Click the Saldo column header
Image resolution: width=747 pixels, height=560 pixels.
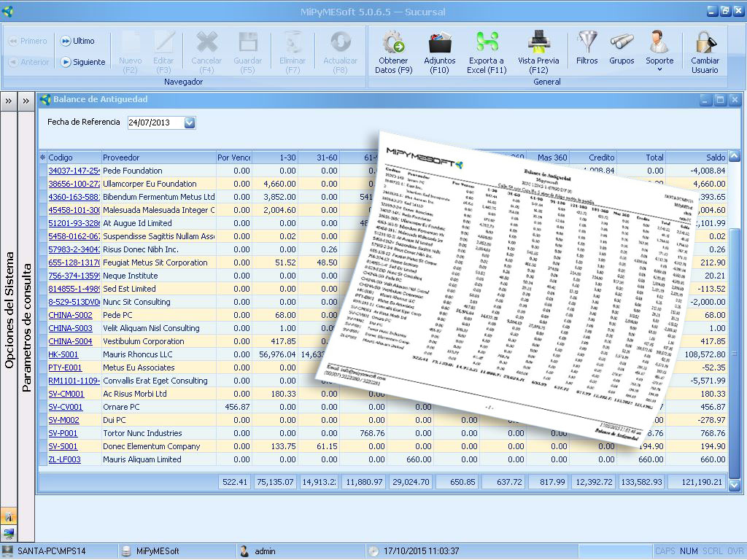pos(697,157)
